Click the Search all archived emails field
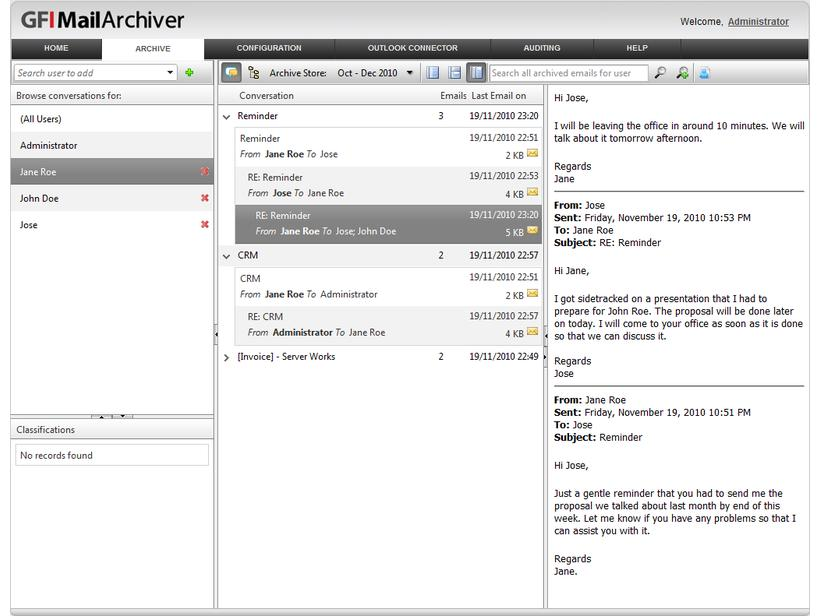This screenshot has width=821, height=616. 569,73
